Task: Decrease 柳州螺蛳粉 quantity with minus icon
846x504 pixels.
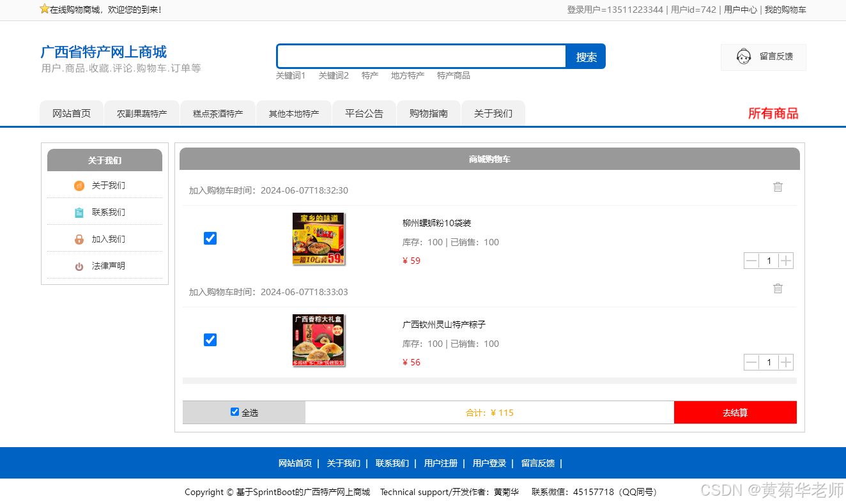Action: [x=751, y=261]
